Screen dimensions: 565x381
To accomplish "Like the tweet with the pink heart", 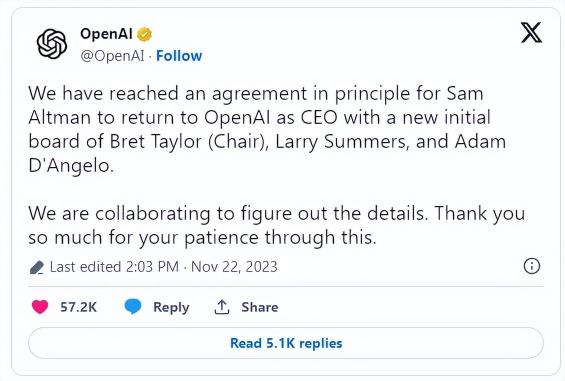I will tap(40, 307).
